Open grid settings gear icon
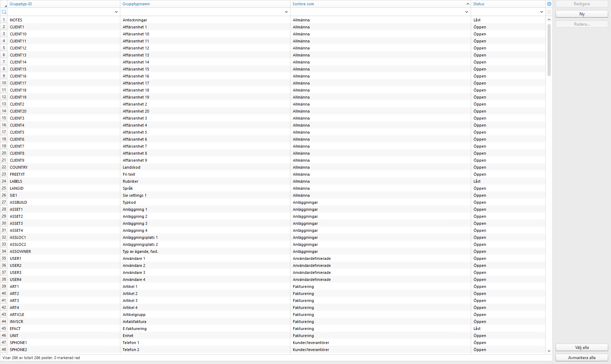611x364 pixels. (x=549, y=4)
